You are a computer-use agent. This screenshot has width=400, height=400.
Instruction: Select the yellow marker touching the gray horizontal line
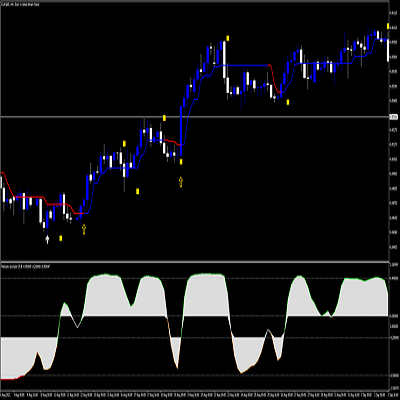164,118
